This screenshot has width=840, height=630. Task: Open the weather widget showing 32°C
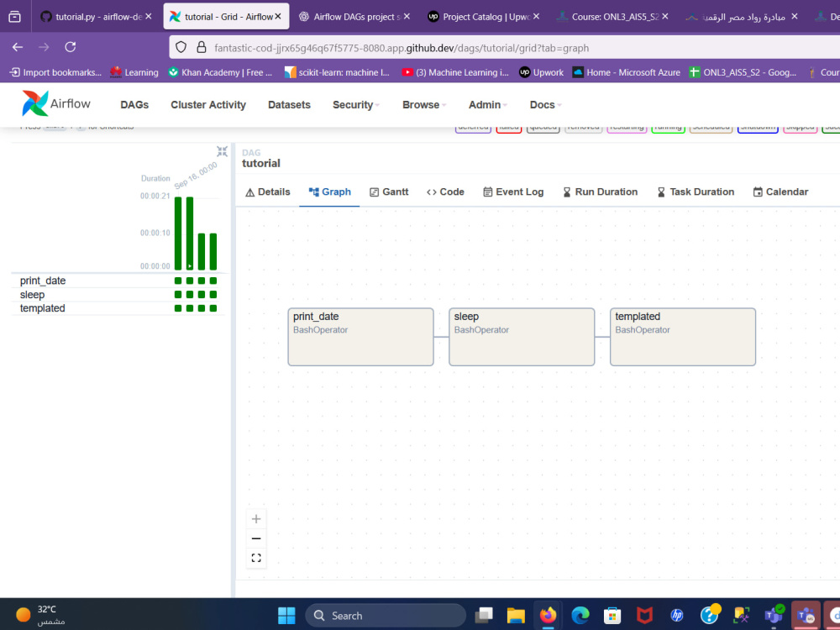tap(40, 615)
